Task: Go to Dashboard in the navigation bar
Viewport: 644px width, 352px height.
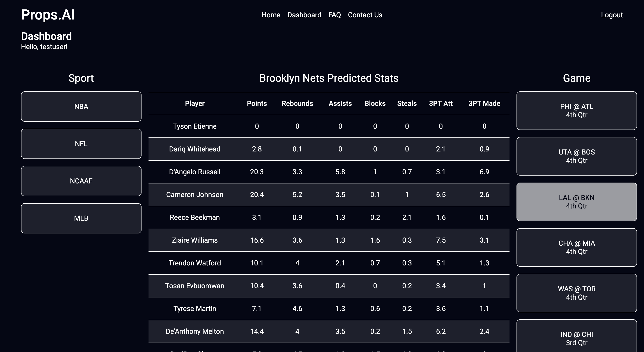Action: (x=304, y=15)
